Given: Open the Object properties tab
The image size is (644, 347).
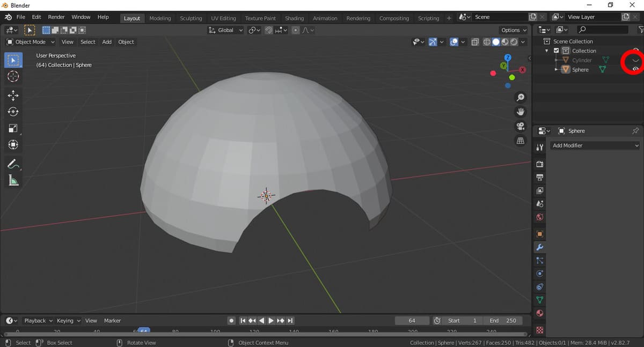Looking at the screenshot, I should pyautogui.click(x=540, y=234).
